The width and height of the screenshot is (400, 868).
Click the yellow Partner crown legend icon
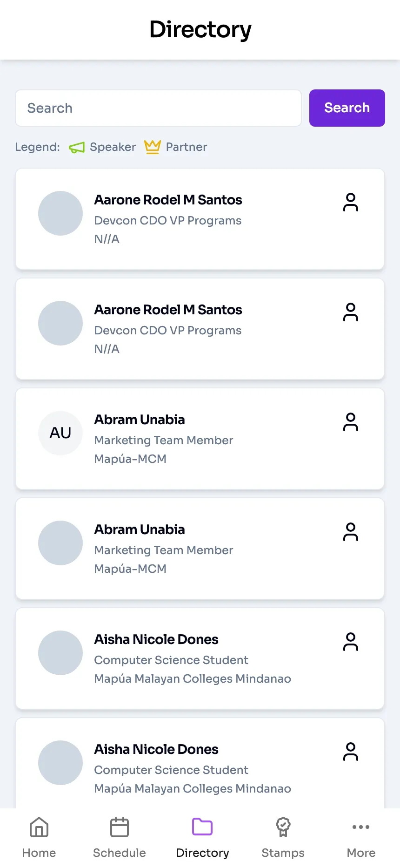click(x=152, y=147)
